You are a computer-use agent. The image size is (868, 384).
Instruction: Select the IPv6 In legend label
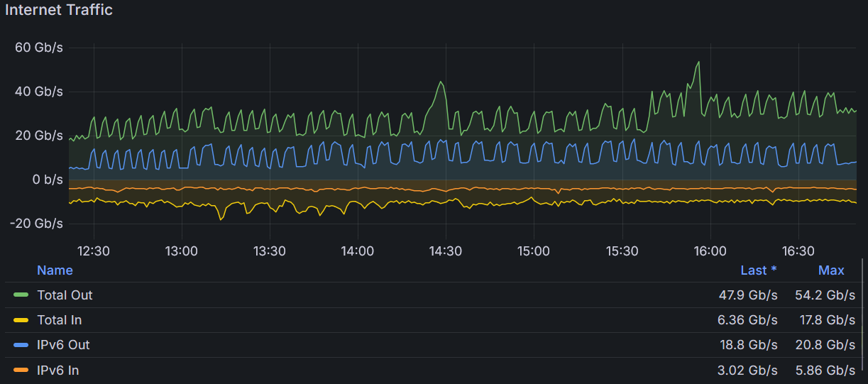coord(57,370)
